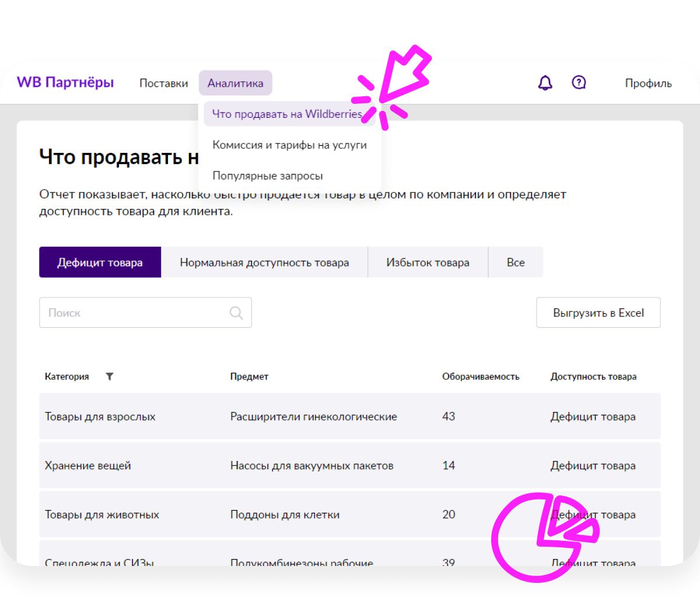Image resolution: width=700 pixels, height=608 pixels.
Task: Choose Комиссия и тарифы на услуги
Action: coord(289,145)
